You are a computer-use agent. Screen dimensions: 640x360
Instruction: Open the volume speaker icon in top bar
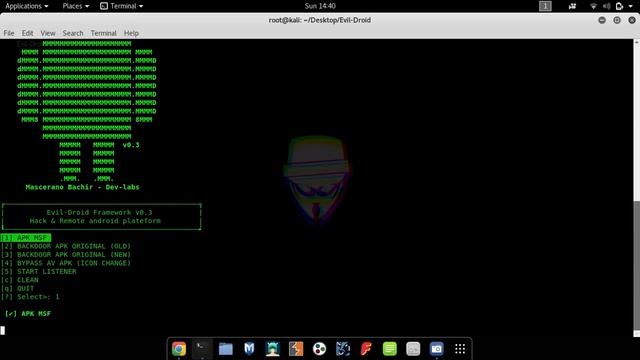(607, 6)
